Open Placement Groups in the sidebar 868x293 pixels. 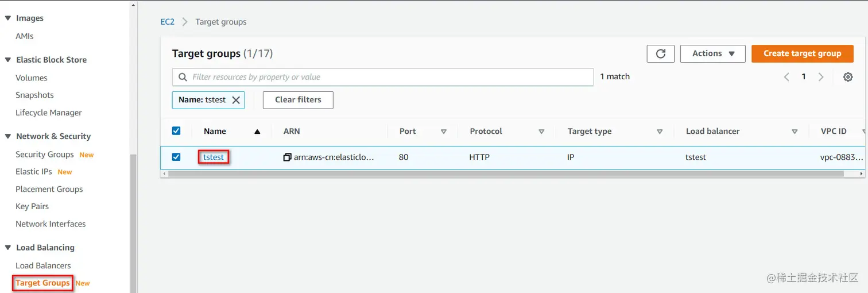pos(49,189)
